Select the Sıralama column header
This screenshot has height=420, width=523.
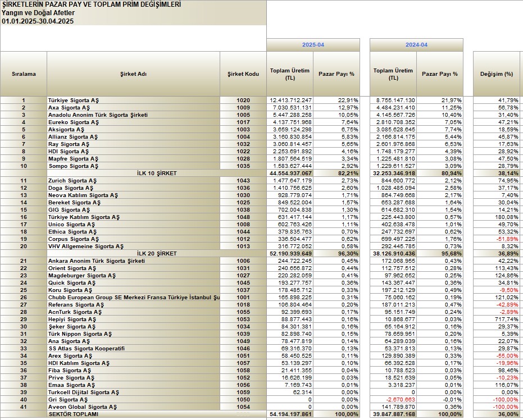point(24,74)
